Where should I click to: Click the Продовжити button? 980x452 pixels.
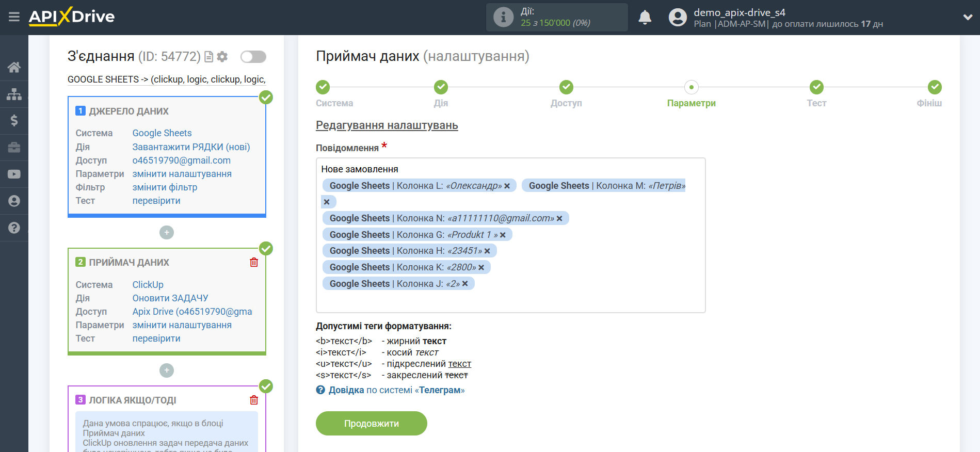click(x=372, y=423)
